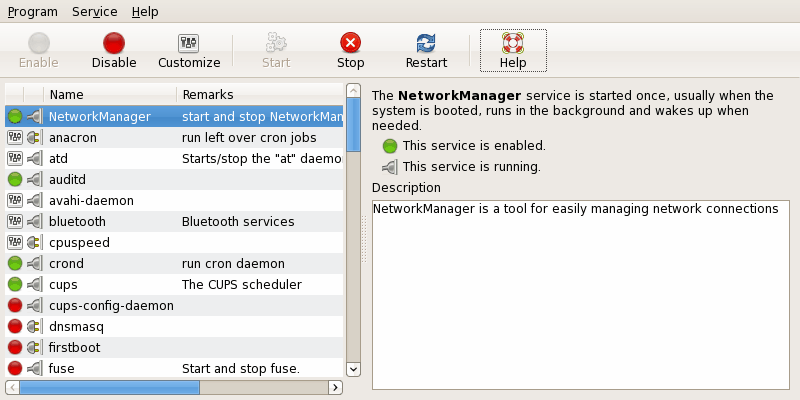This screenshot has width=800, height=400.
Task: Restart the NetworkManager service
Action: point(426,43)
